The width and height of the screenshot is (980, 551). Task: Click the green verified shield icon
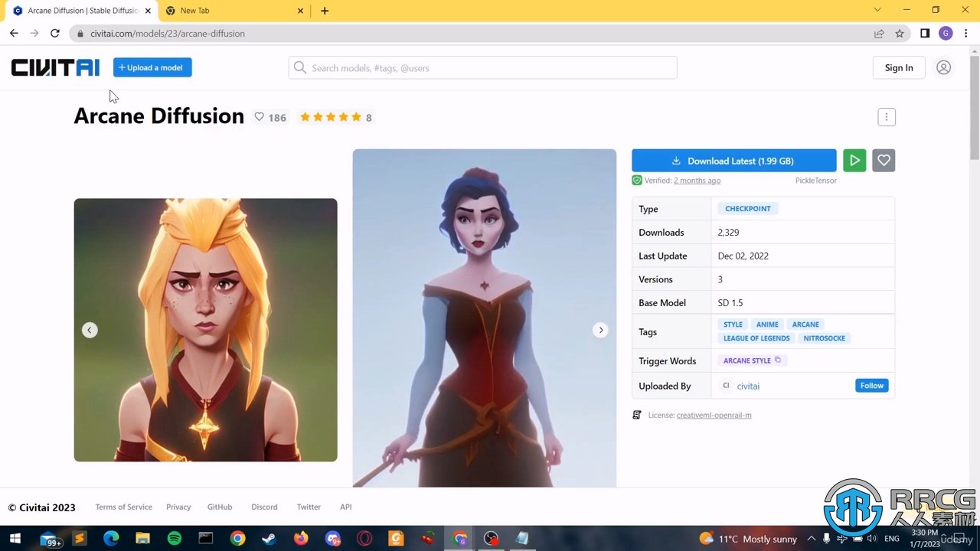click(x=637, y=181)
